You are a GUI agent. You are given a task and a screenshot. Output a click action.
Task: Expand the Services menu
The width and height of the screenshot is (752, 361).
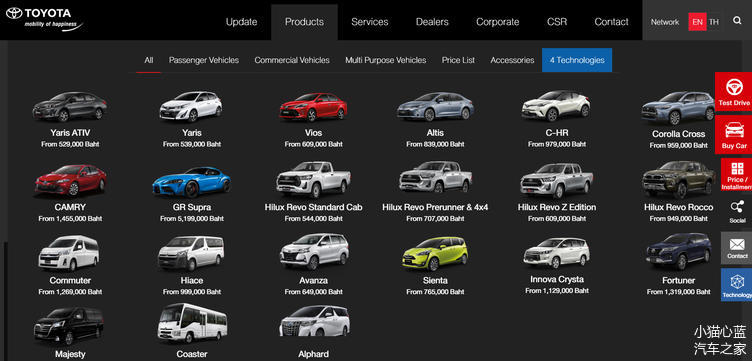coord(369,22)
